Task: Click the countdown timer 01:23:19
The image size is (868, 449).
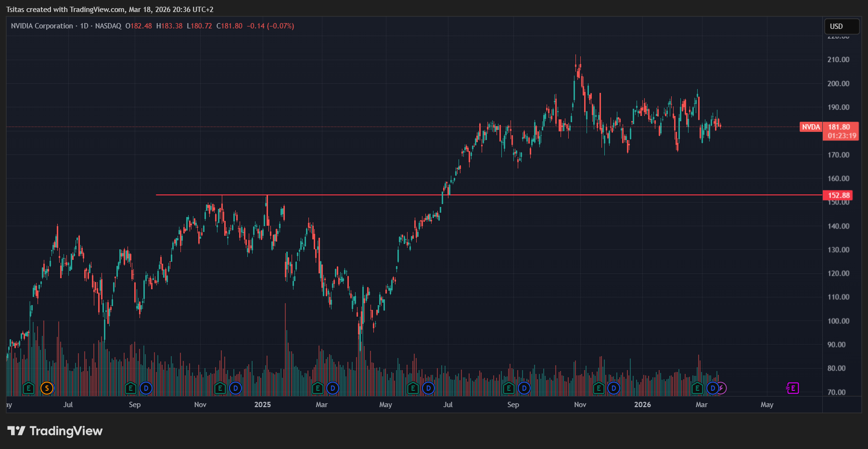Action: click(x=842, y=136)
